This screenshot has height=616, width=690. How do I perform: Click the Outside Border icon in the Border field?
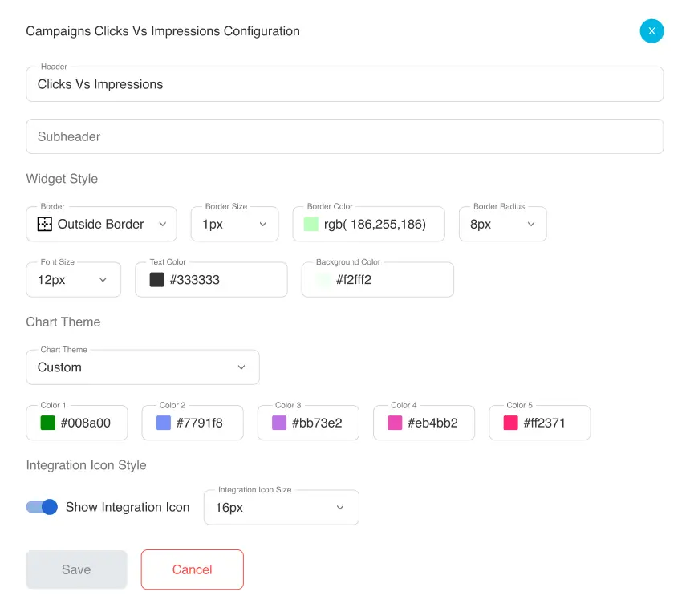click(44, 224)
